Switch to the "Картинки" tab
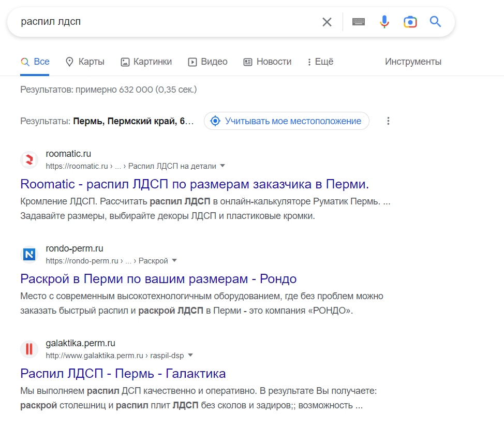 (x=146, y=62)
